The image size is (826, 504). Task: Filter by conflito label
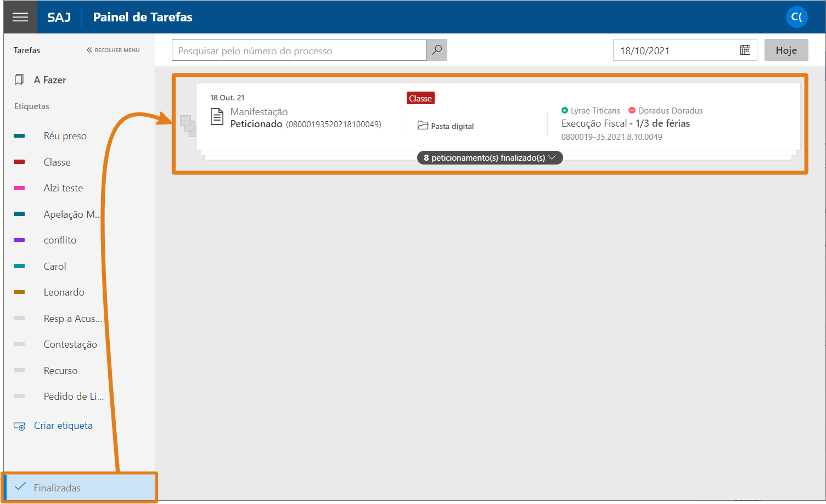coord(60,240)
